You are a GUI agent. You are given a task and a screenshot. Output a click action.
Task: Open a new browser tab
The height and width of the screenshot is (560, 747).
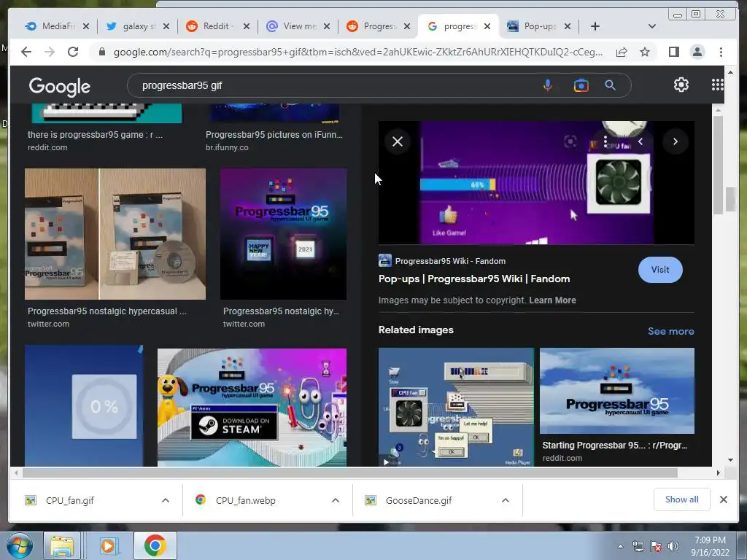(x=595, y=26)
